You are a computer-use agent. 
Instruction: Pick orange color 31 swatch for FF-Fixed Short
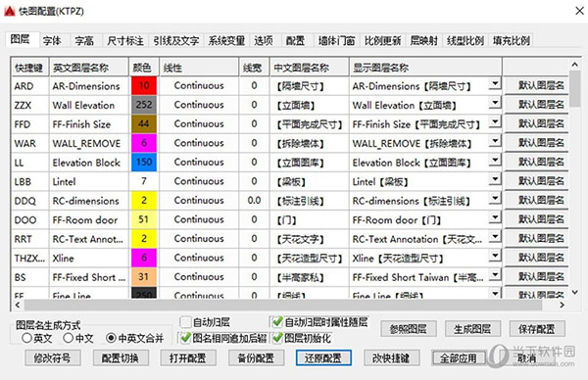click(x=144, y=276)
